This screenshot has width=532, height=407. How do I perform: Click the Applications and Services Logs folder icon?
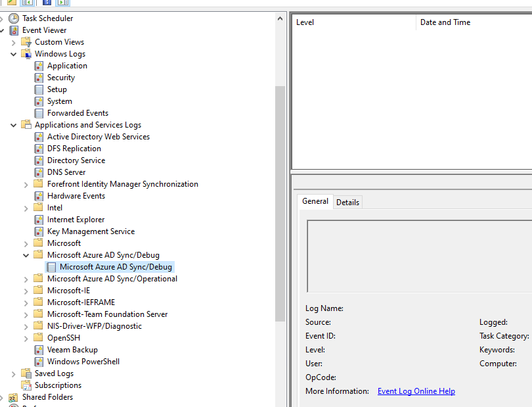pos(26,125)
